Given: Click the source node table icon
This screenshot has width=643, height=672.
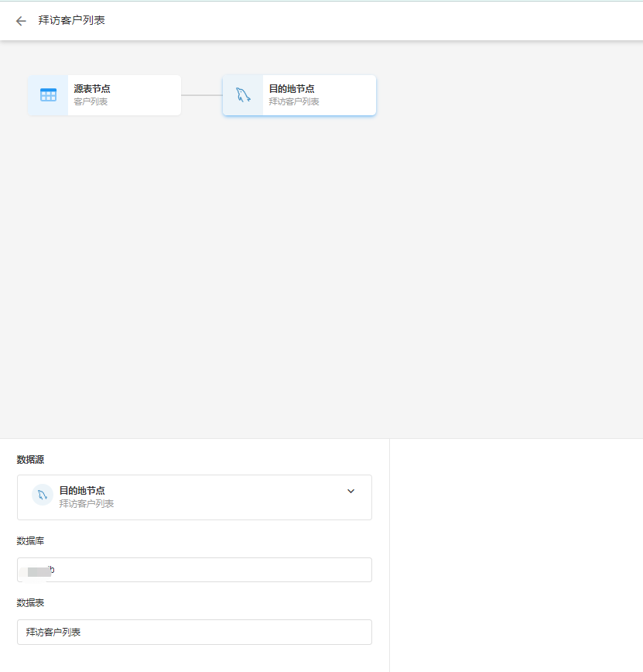Looking at the screenshot, I should (x=48, y=95).
